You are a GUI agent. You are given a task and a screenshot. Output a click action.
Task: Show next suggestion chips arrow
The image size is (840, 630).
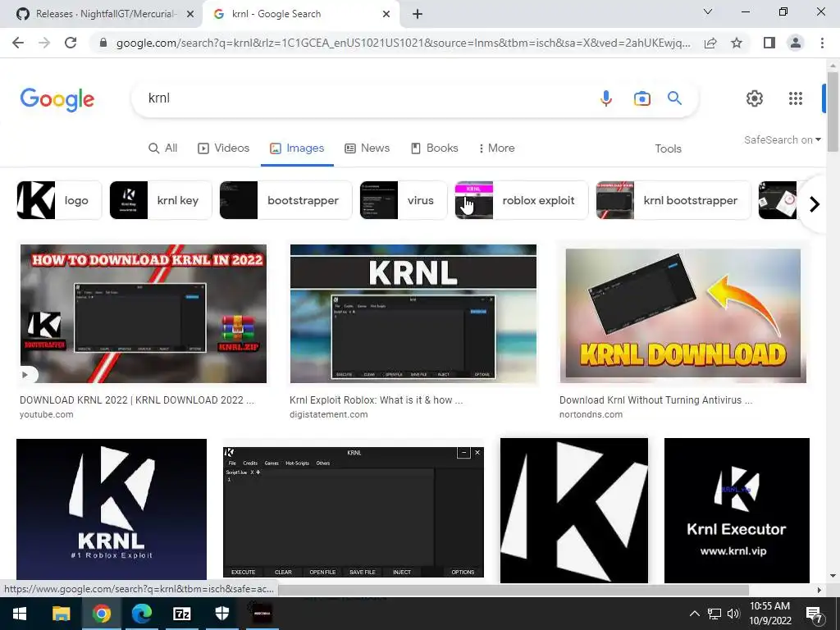tap(815, 204)
